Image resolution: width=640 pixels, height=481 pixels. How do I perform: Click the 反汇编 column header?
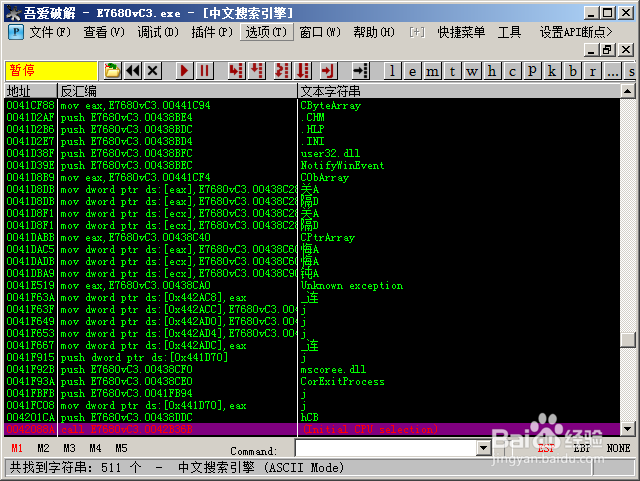(177, 91)
